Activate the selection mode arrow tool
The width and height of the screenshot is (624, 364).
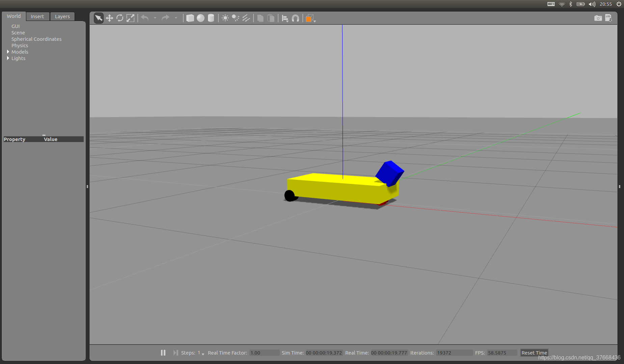click(99, 18)
